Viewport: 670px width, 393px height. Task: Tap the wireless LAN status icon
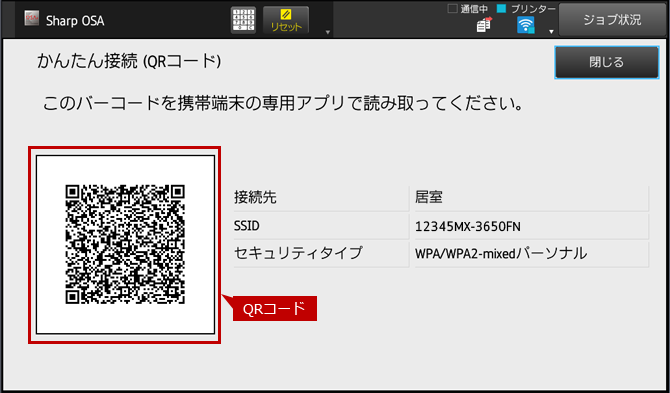[x=526, y=25]
